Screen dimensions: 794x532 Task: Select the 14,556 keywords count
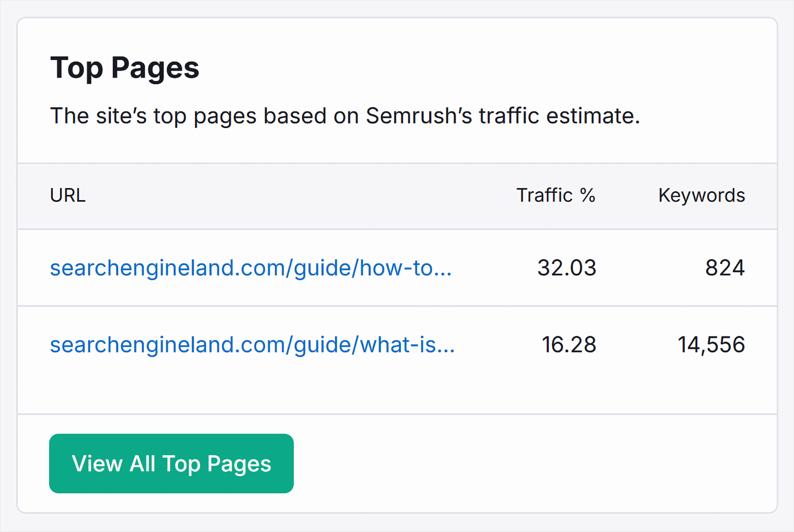pyautogui.click(x=711, y=345)
